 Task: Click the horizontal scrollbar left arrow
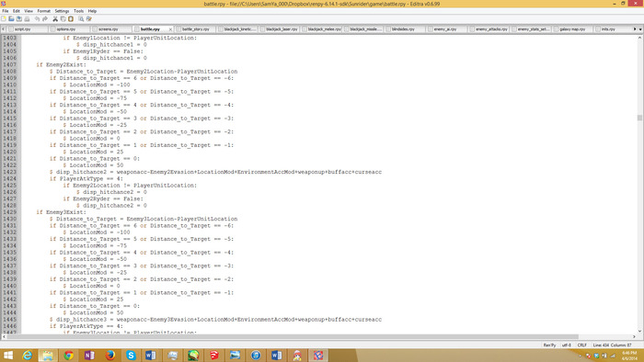[4, 336]
